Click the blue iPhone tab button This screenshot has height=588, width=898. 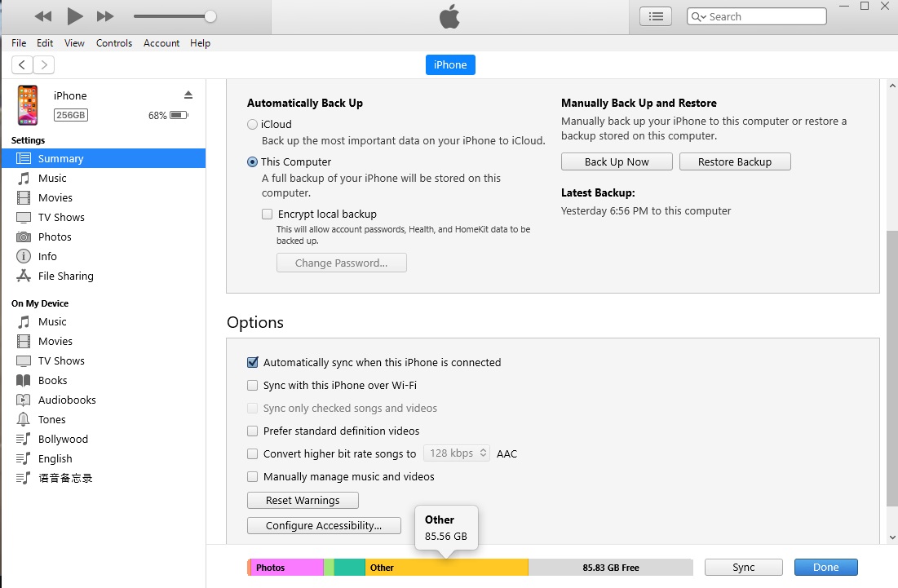(x=450, y=64)
